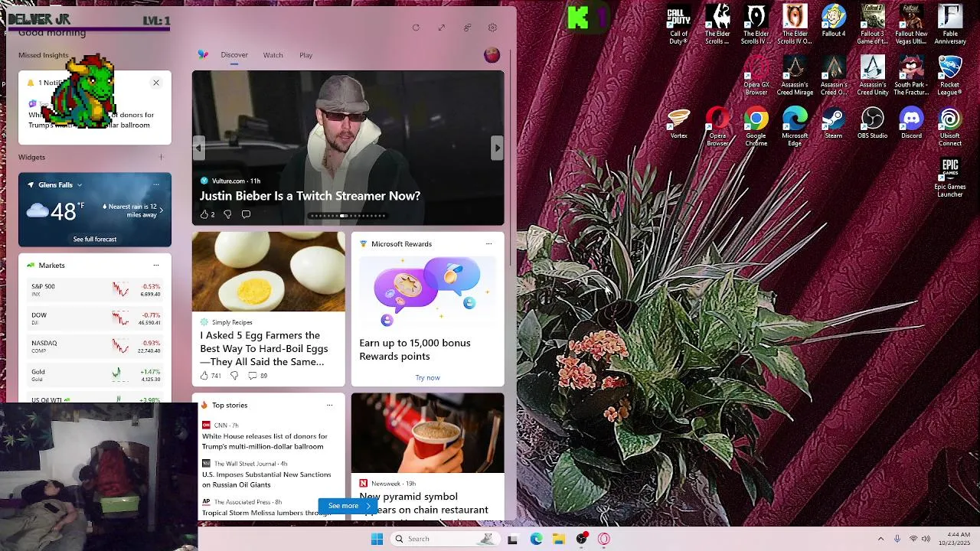The image size is (980, 551).
Task: Click the taskbar Search box
Action: (445, 539)
